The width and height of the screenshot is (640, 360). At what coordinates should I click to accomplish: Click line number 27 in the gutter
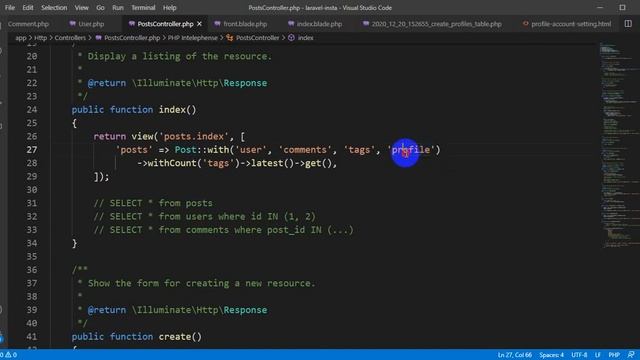coord(32,150)
